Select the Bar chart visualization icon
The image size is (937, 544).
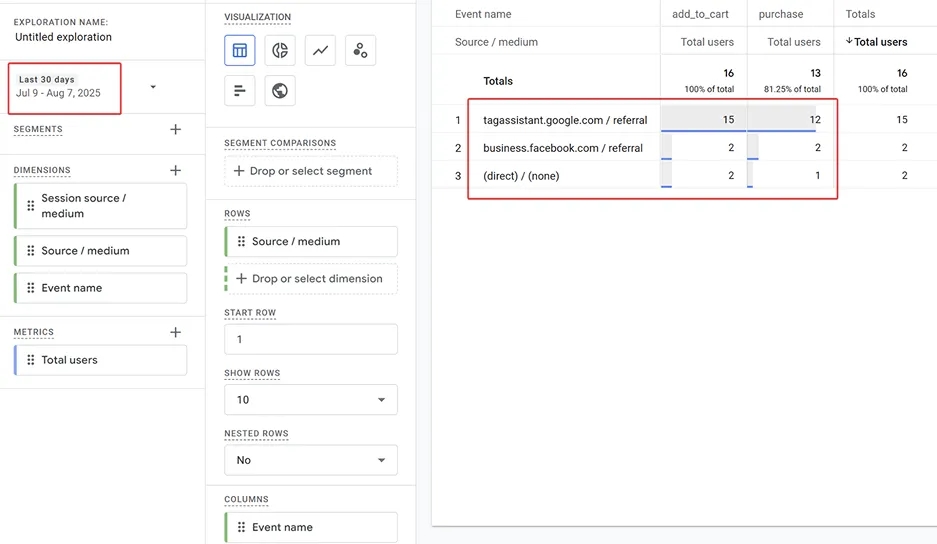point(240,91)
